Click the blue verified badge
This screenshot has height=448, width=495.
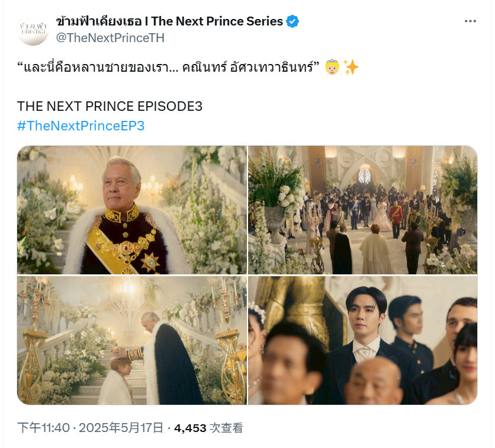[x=292, y=21]
